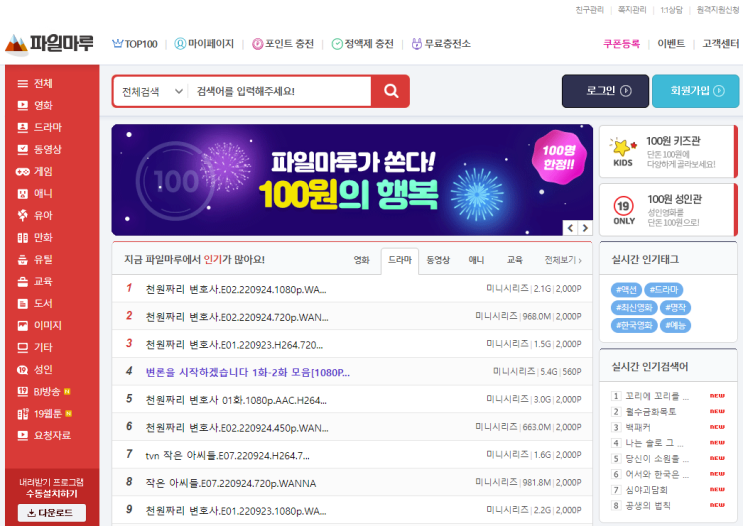The height and width of the screenshot is (526, 743).
Task: Click the Filemaru logo
Action: click(49, 45)
